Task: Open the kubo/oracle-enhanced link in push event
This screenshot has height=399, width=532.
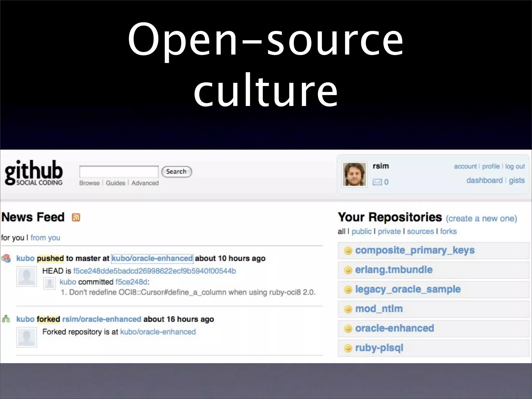Action: pos(152,258)
